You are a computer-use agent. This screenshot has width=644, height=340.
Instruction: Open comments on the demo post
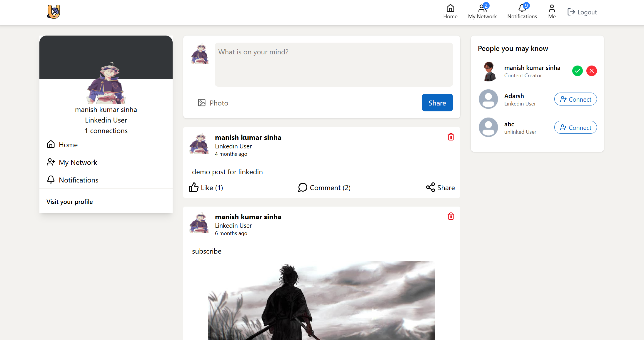click(x=324, y=187)
